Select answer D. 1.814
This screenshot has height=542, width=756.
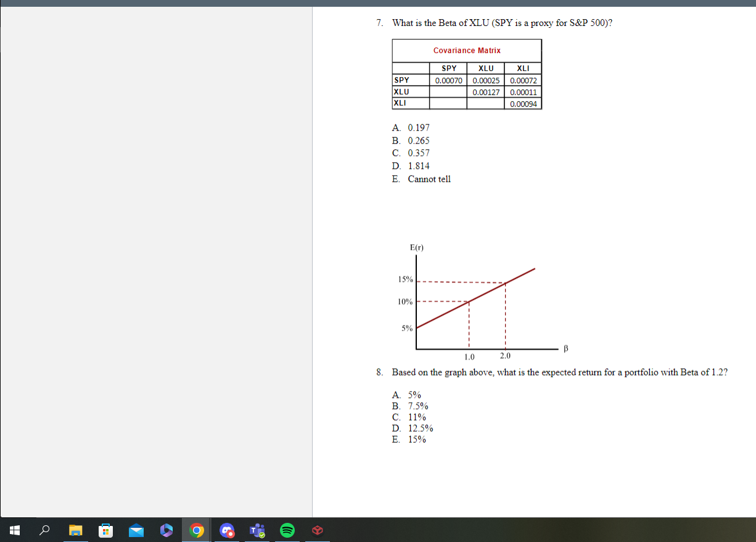pyautogui.click(x=411, y=166)
